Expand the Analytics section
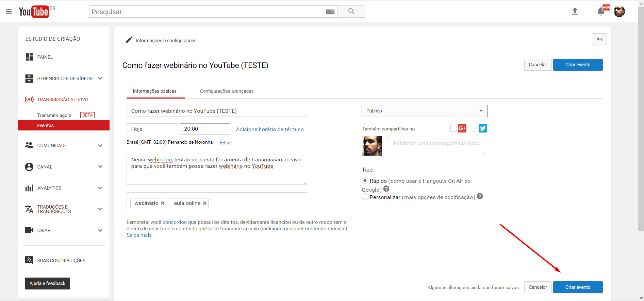 tap(100, 188)
